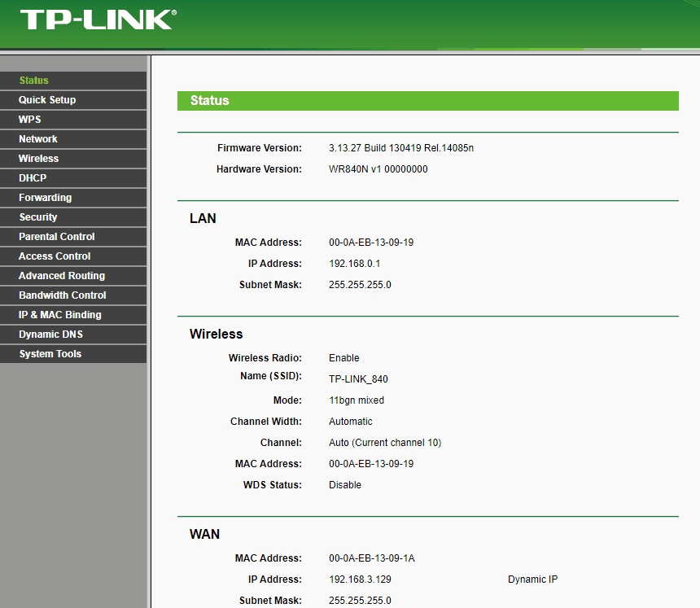The image size is (700, 608).
Task: Click hardware version WR840N v1 value
Action: [x=378, y=169]
